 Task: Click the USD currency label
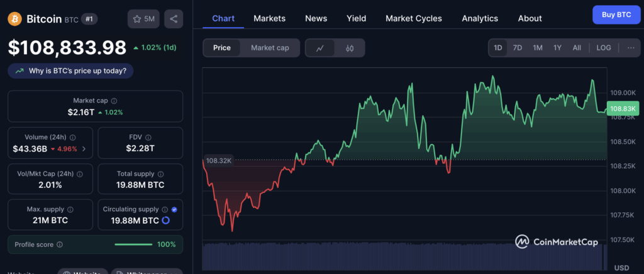621,268
